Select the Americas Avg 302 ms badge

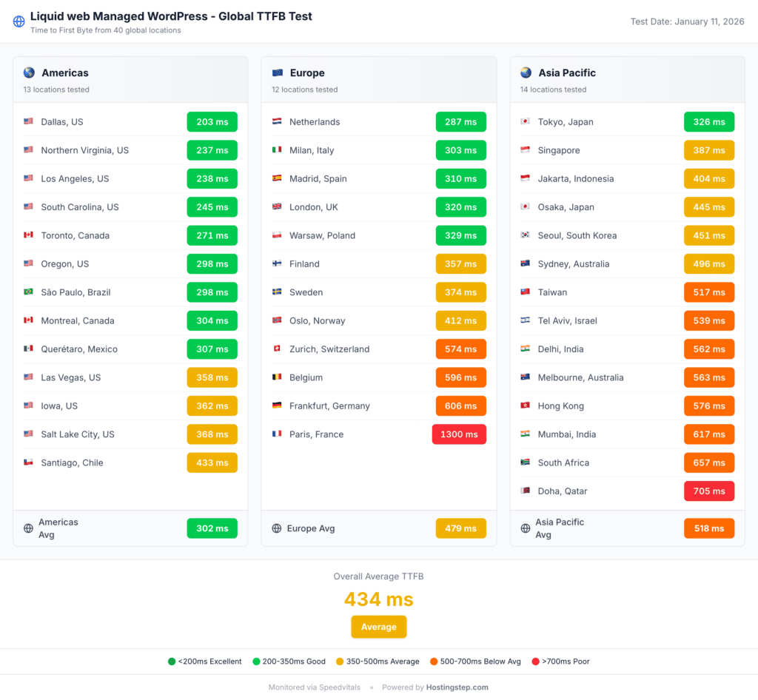212,528
